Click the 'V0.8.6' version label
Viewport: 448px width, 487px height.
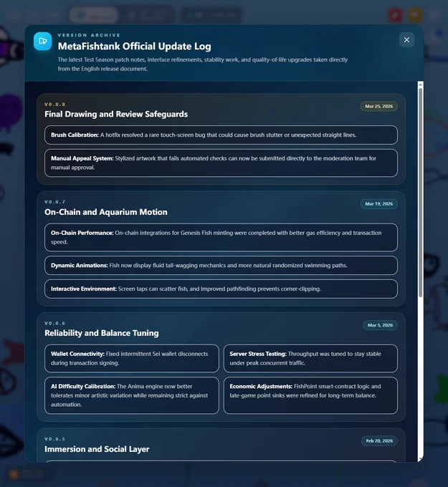[x=55, y=323]
